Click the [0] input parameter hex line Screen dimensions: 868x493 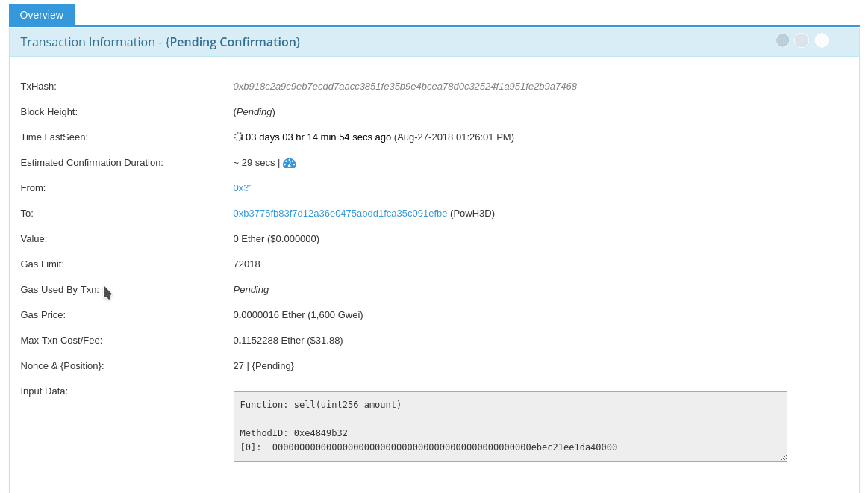(428, 447)
